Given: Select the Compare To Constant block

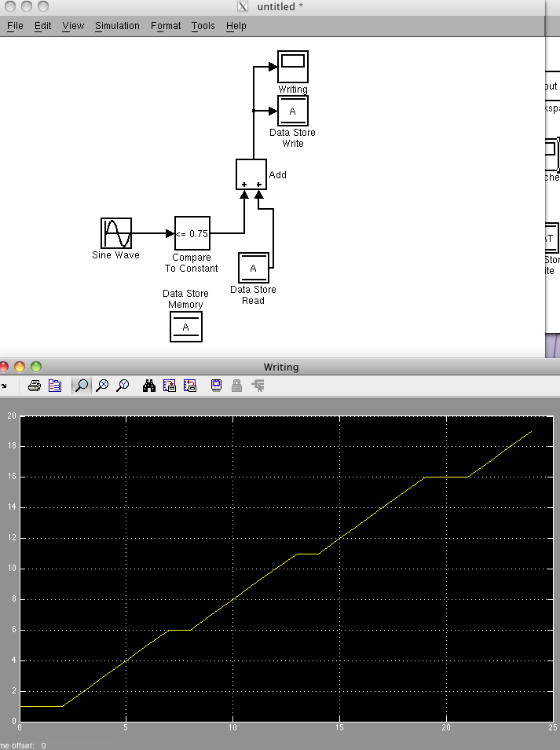Looking at the screenshot, I should tap(192, 233).
